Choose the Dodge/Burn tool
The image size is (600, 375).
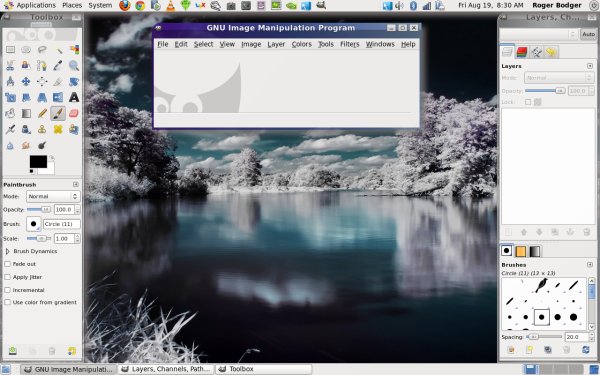click(42, 145)
